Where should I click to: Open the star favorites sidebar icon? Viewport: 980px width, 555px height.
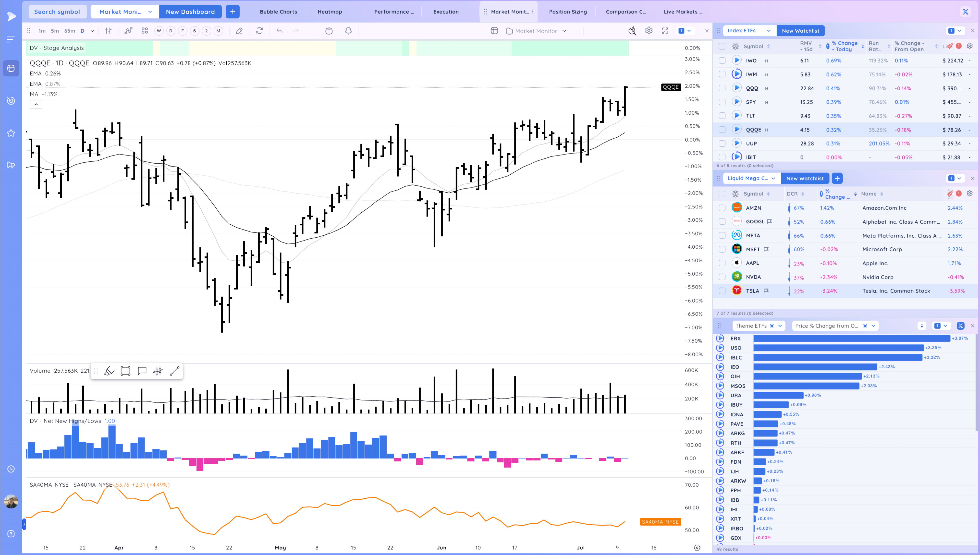(11, 133)
